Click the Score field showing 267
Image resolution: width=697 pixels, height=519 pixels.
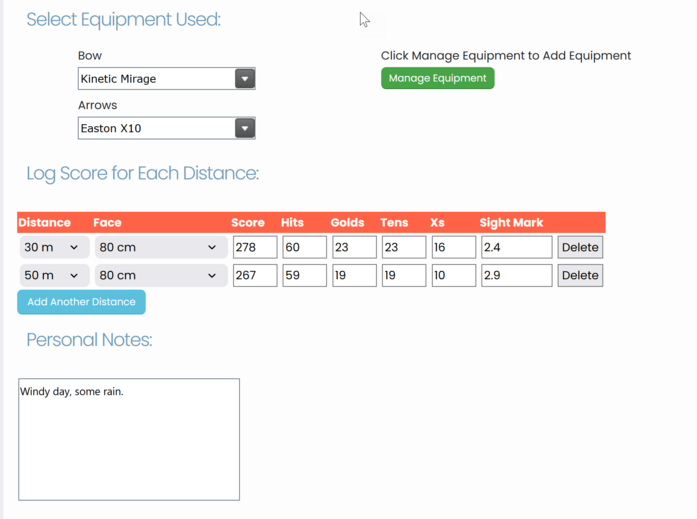click(255, 275)
